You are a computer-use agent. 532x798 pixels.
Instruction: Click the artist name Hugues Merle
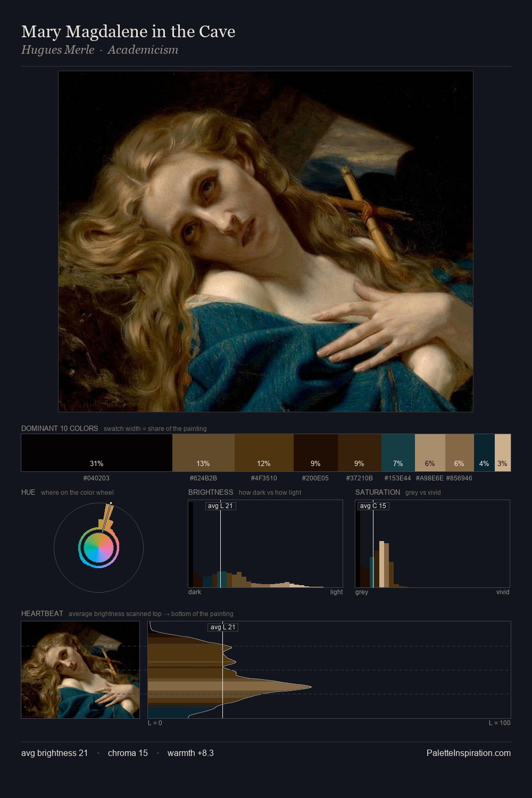point(57,50)
